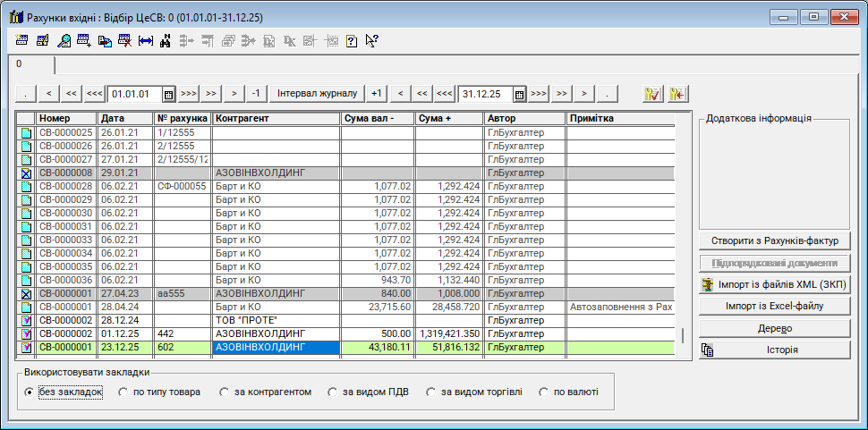Click the add new row toolbar icon
The width and height of the screenshot is (868, 430).
pyautogui.click(x=84, y=40)
